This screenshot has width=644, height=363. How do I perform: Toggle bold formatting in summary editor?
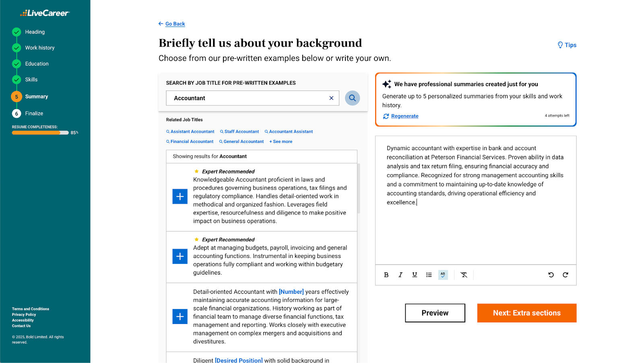pyautogui.click(x=386, y=275)
